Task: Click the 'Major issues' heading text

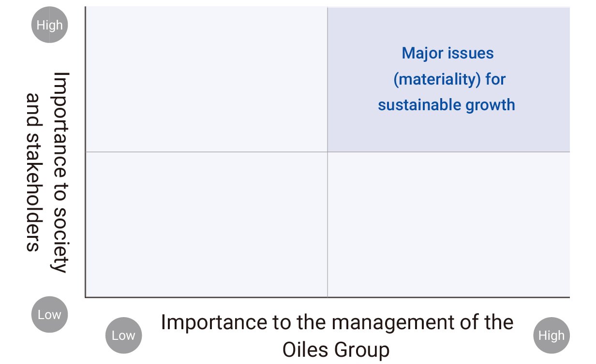Action: tap(447, 53)
